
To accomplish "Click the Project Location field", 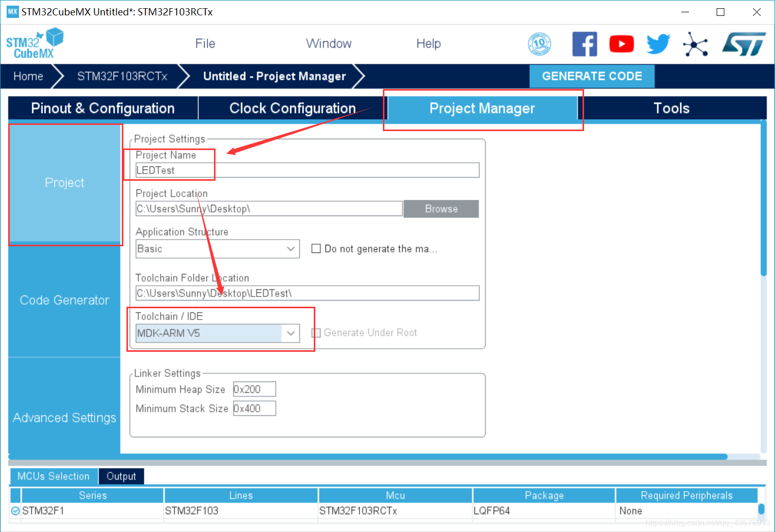I will tap(269, 209).
